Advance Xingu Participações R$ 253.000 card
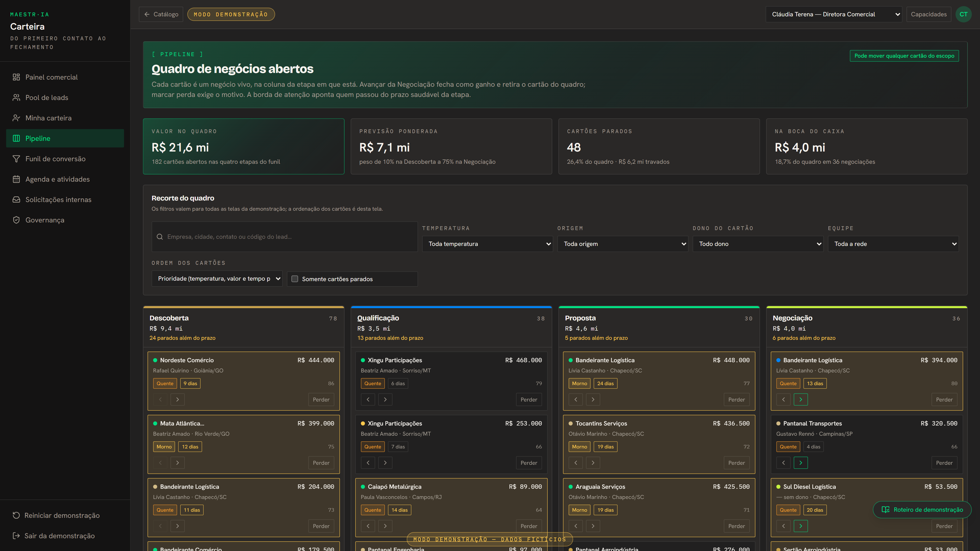This screenshot has width=980, height=551. coord(385,463)
